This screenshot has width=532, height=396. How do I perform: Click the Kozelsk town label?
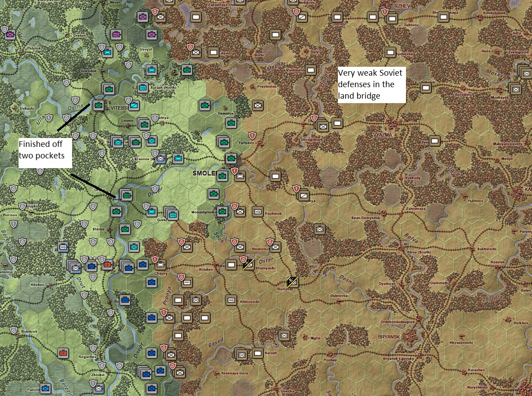498,262
